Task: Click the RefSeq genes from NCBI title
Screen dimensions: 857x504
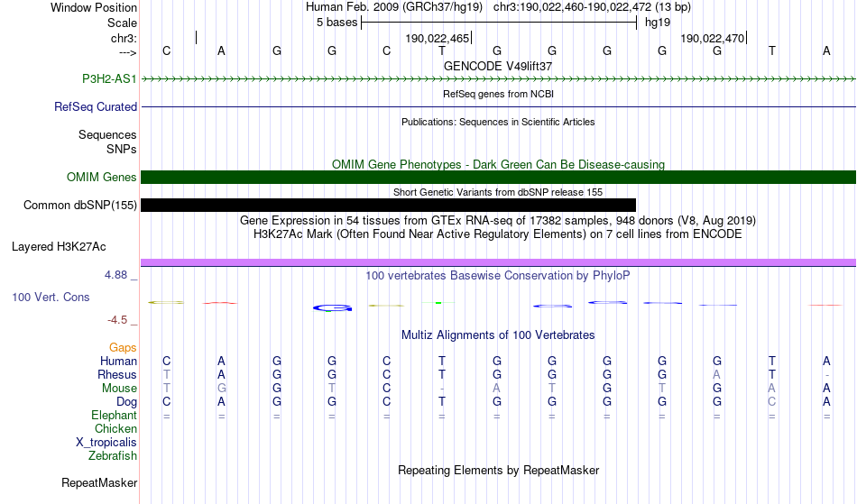Action: click(498, 94)
